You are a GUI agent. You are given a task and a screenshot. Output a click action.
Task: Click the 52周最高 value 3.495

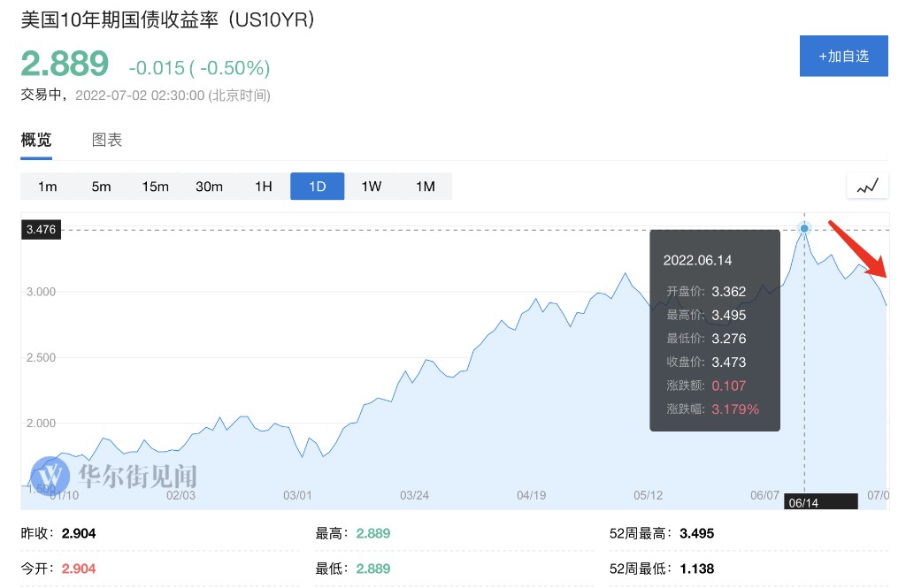696,533
